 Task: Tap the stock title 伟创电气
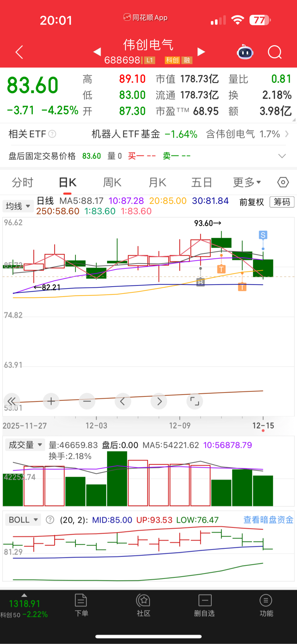tap(148, 45)
